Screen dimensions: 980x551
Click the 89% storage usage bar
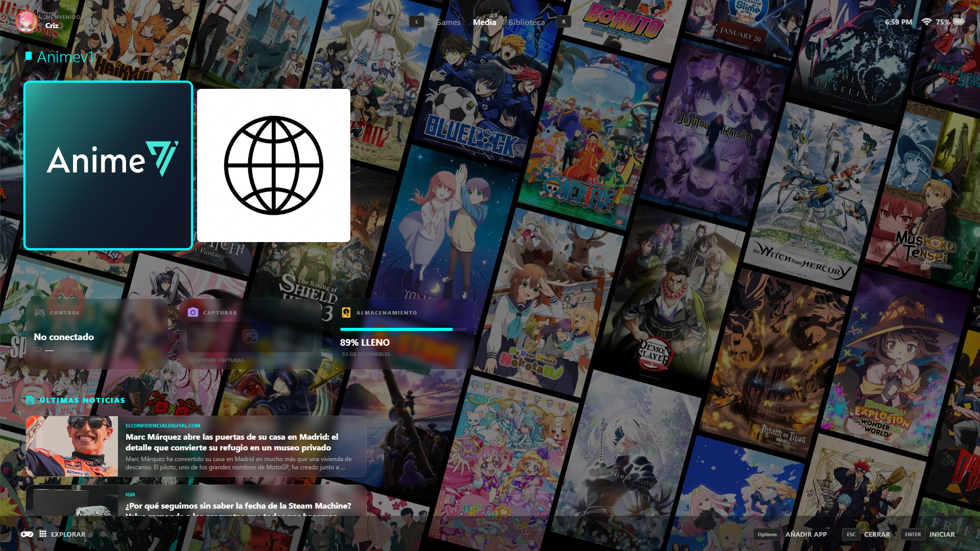403,329
